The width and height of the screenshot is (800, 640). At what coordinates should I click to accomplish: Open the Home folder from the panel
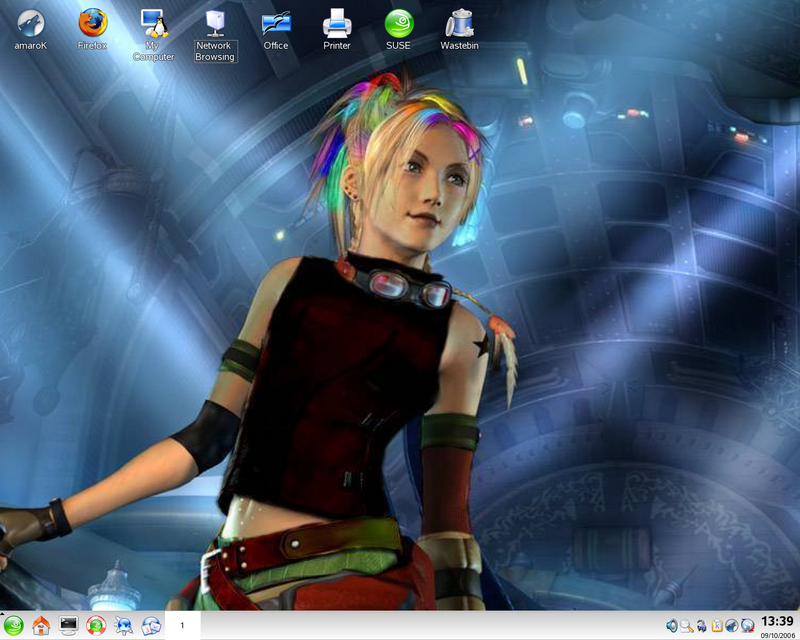pyautogui.click(x=41, y=626)
